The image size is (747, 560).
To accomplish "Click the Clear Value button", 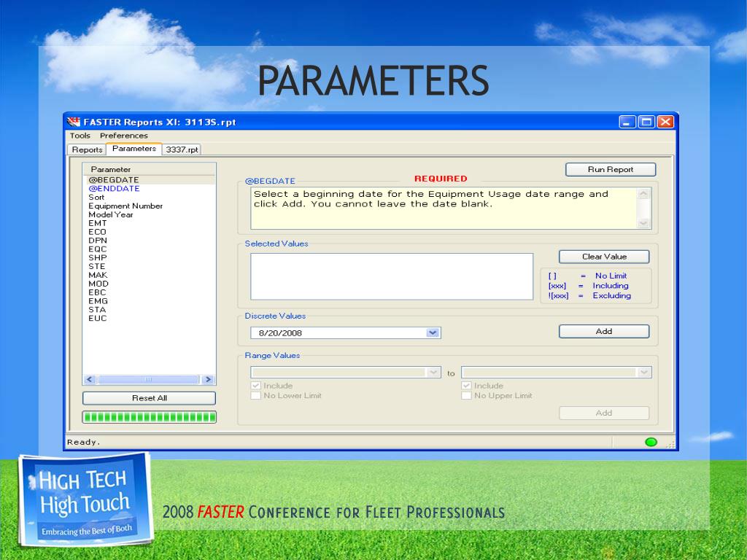I will coord(604,257).
